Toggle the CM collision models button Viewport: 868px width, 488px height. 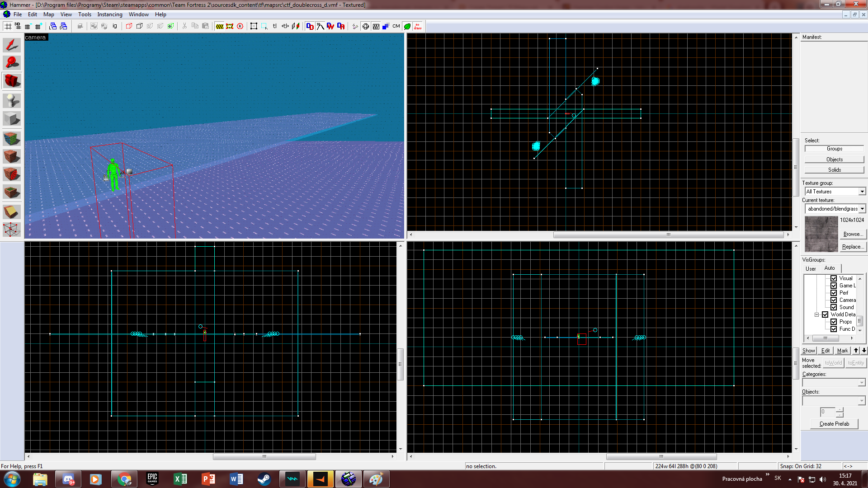pyautogui.click(x=396, y=26)
